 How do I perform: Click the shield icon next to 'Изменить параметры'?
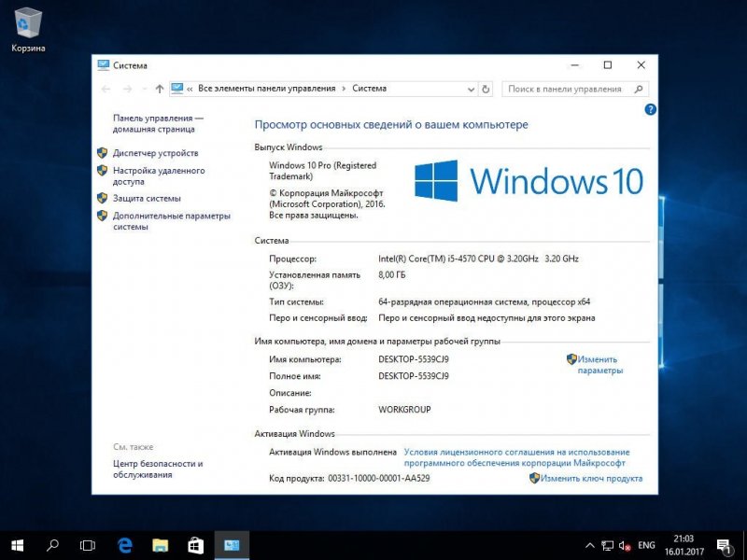(x=571, y=359)
